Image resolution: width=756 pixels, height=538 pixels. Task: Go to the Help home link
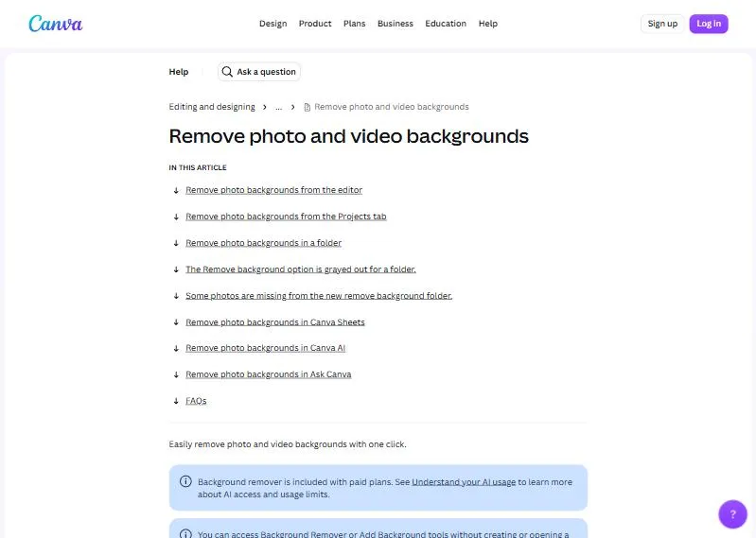179,72
